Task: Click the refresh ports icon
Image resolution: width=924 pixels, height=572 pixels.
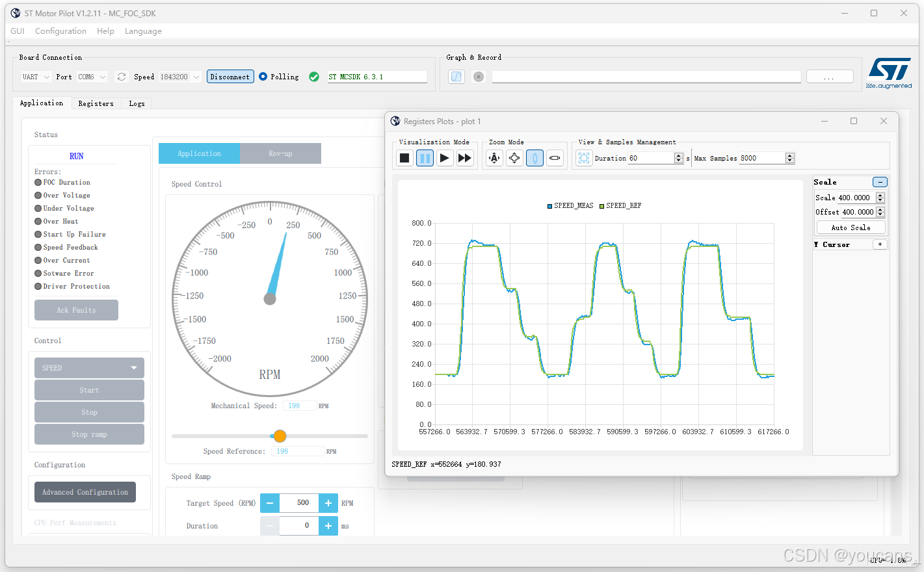Action: point(122,77)
